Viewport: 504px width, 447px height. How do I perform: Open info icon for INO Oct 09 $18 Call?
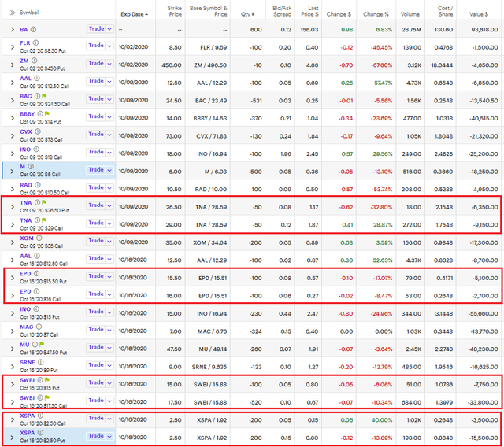pos(36,150)
